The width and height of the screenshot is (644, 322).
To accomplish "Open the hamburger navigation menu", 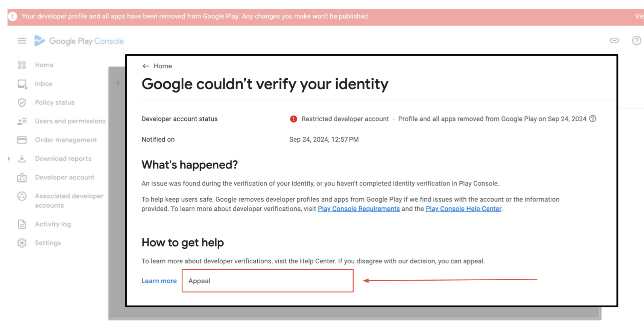I will tap(22, 41).
